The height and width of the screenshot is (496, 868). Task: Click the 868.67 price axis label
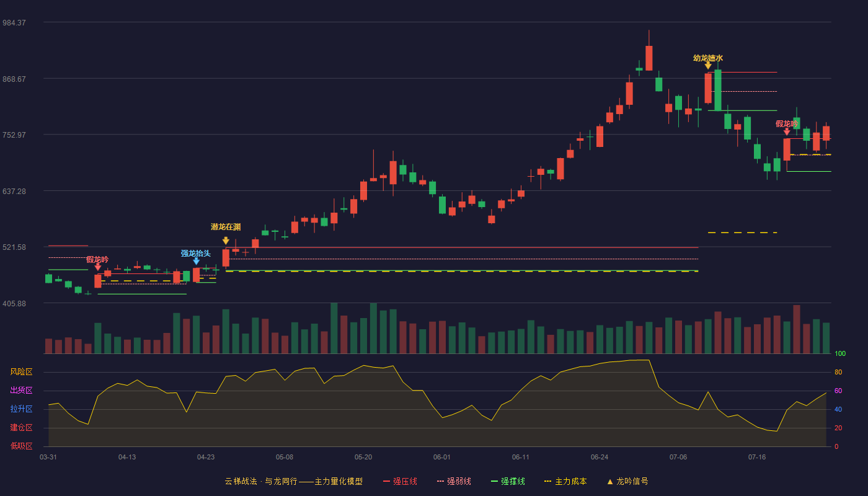[x=14, y=79]
